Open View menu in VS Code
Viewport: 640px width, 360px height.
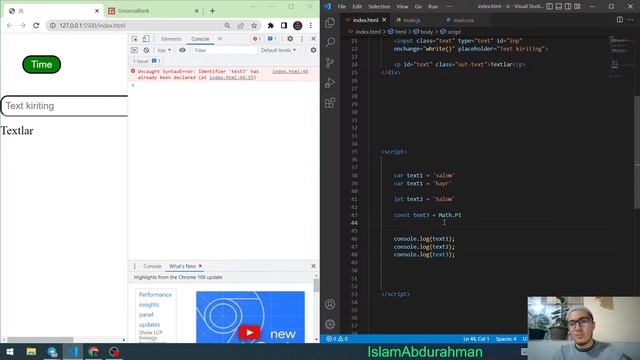click(x=402, y=7)
